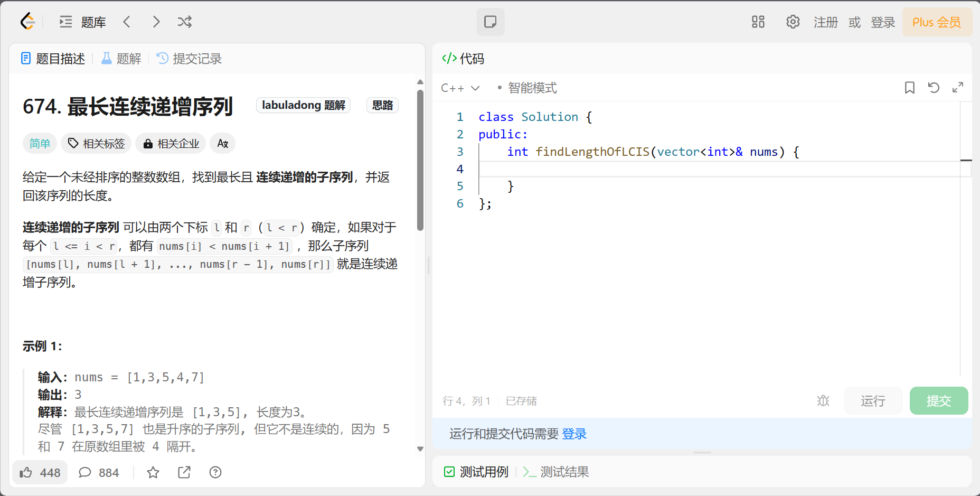980x496 pixels.
Task: Open the 题库 problem list
Action: click(83, 22)
